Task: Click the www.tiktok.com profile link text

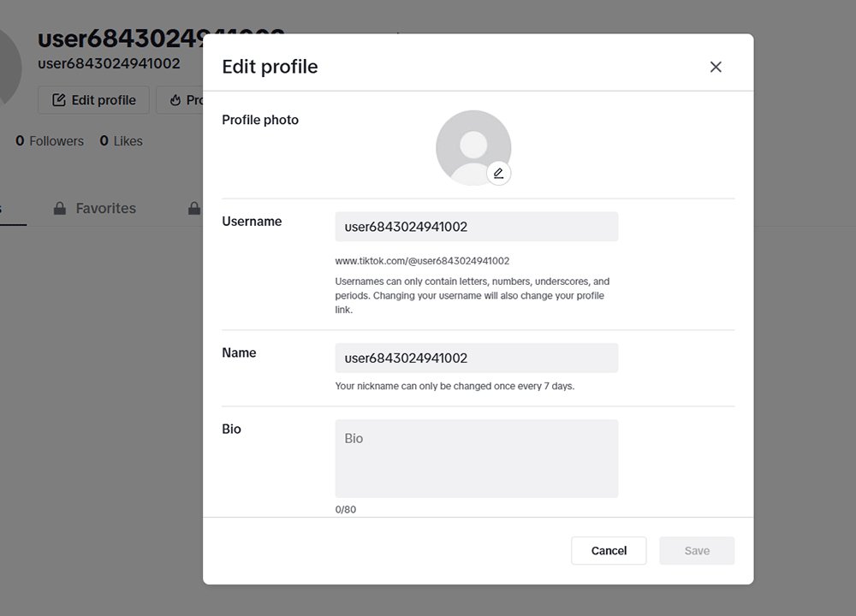Action: 420,261
